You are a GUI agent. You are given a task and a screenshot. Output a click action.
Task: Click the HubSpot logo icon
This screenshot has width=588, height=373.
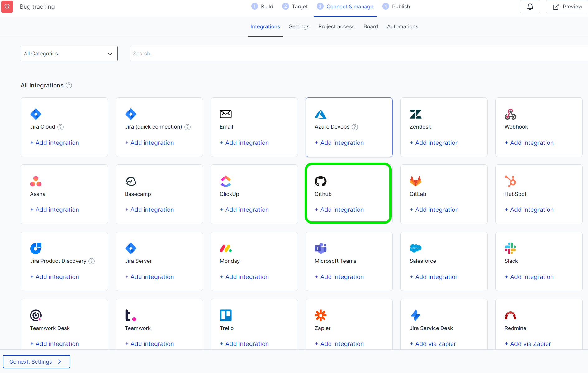pos(510,181)
